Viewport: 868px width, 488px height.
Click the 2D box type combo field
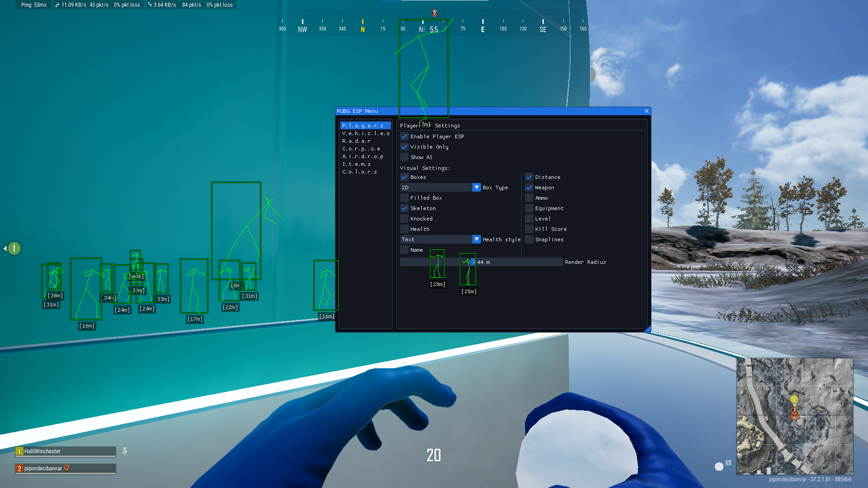[436, 188]
